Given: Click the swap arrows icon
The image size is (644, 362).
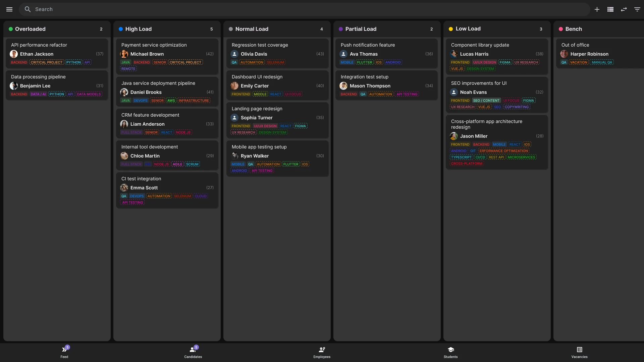Looking at the screenshot, I should tap(624, 9).
